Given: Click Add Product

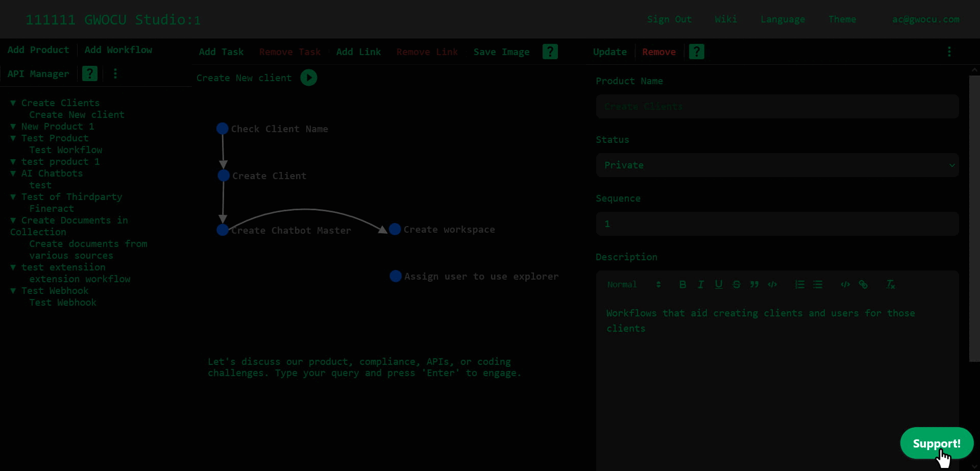Looking at the screenshot, I should pyautogui.click(x=38, y=50).
